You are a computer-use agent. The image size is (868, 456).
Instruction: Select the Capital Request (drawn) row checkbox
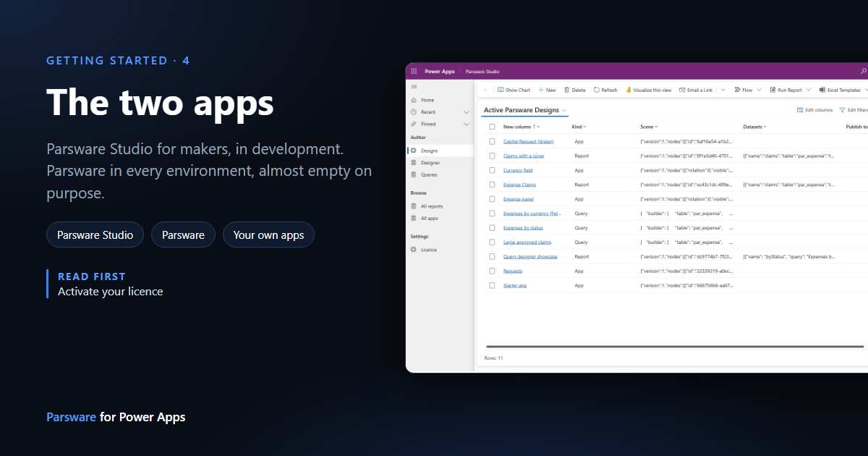(x=492, y=141)
